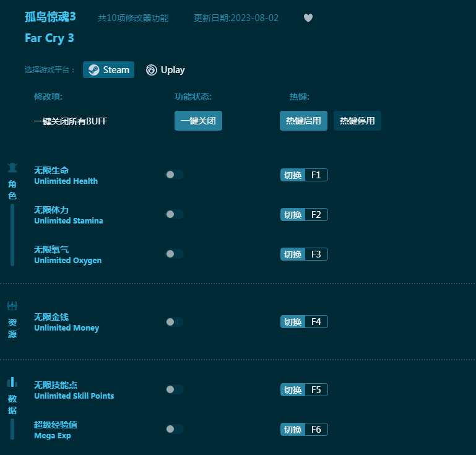Click 切换 button for F5 hotkey
The image size is (476, 455).
293,390
